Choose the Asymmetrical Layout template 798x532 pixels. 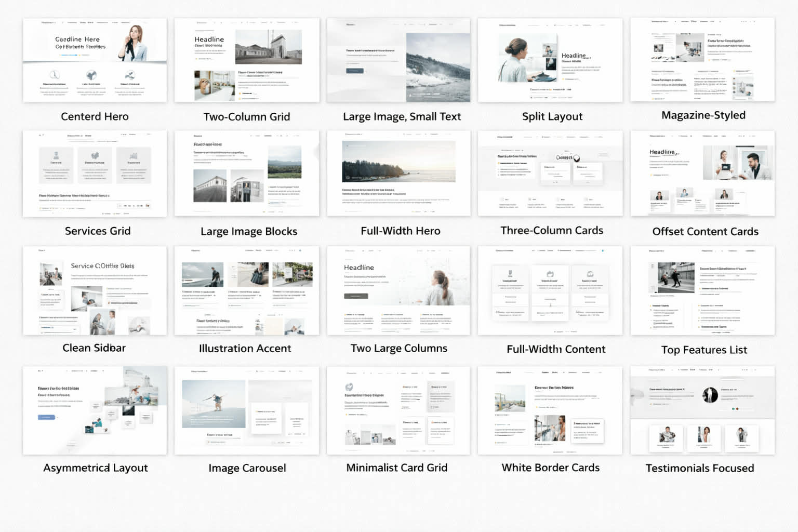[x=95, y=410]
